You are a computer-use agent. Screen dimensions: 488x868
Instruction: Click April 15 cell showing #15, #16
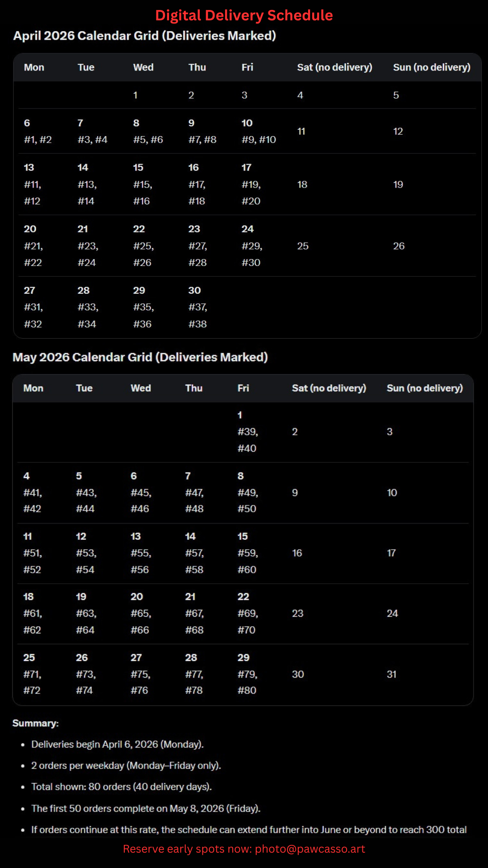point(143,184)
